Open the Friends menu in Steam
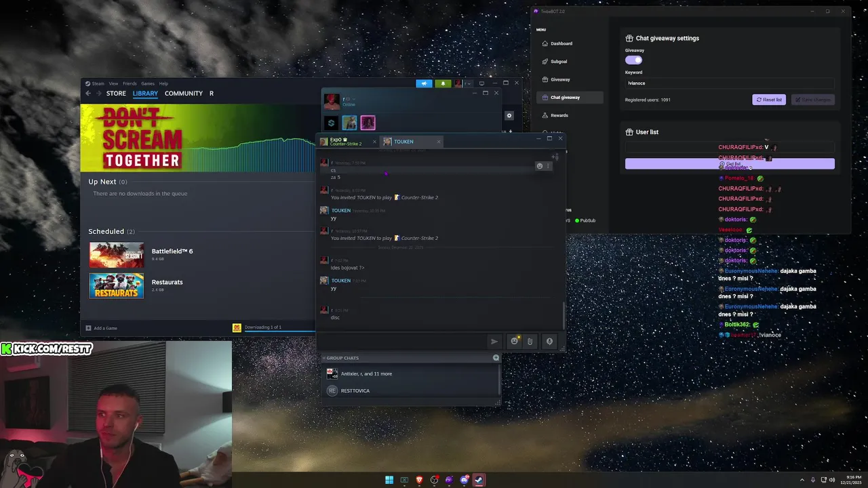The width and height of the screenshot is (868, 488). coord(130,83)
